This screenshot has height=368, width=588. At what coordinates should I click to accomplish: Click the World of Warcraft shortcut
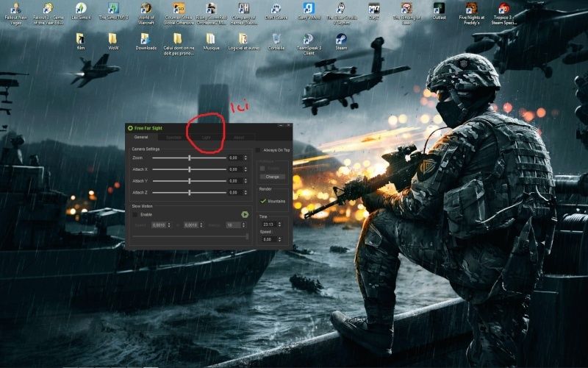coord(146,13)
